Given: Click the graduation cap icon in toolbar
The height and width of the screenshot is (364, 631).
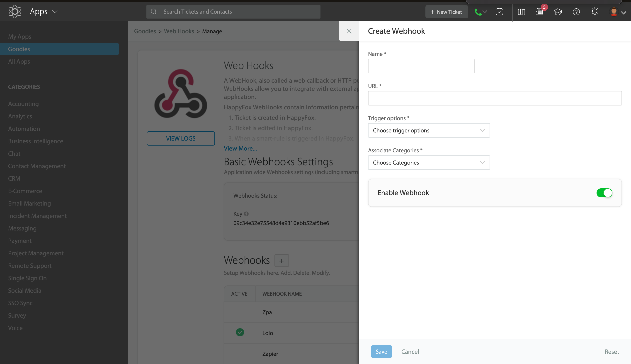Looking at the screenshot, I should tap(558, 11).
